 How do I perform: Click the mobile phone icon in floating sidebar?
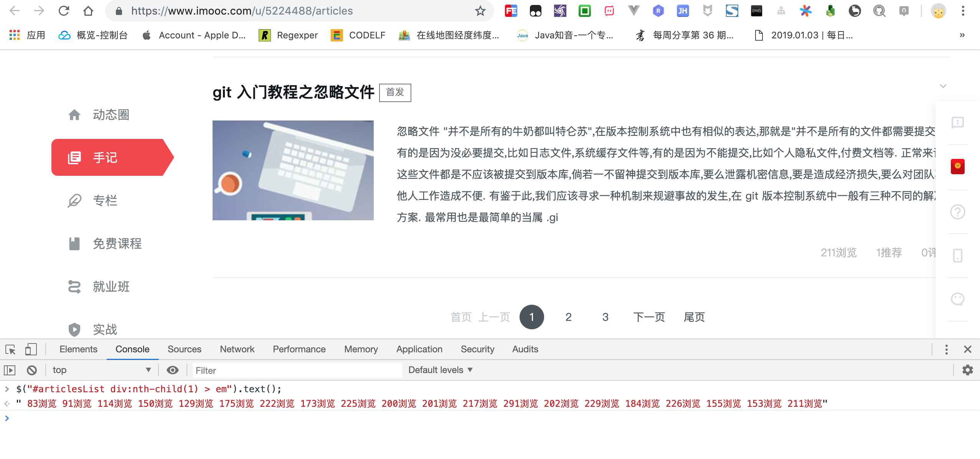[x=958, y=255]
